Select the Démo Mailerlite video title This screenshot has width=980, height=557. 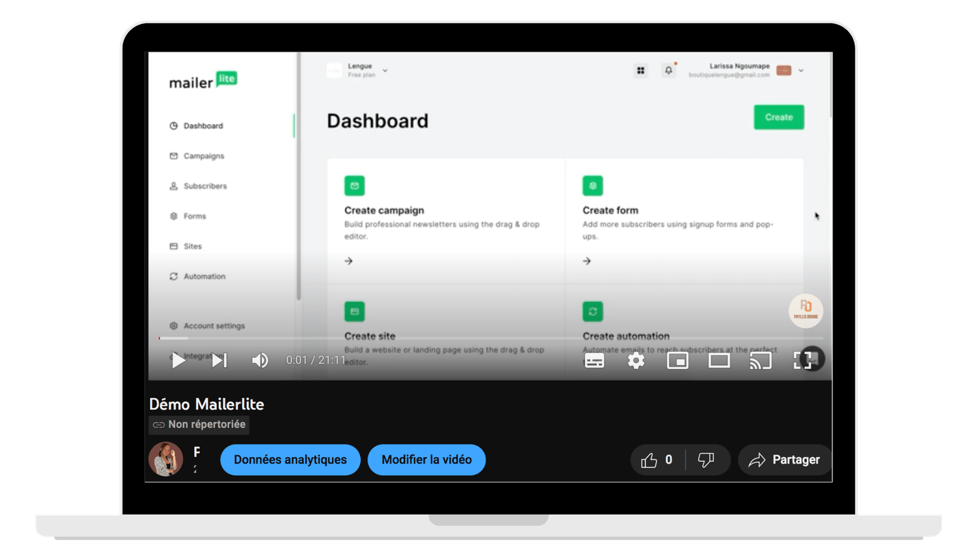[x=206, y=404]
